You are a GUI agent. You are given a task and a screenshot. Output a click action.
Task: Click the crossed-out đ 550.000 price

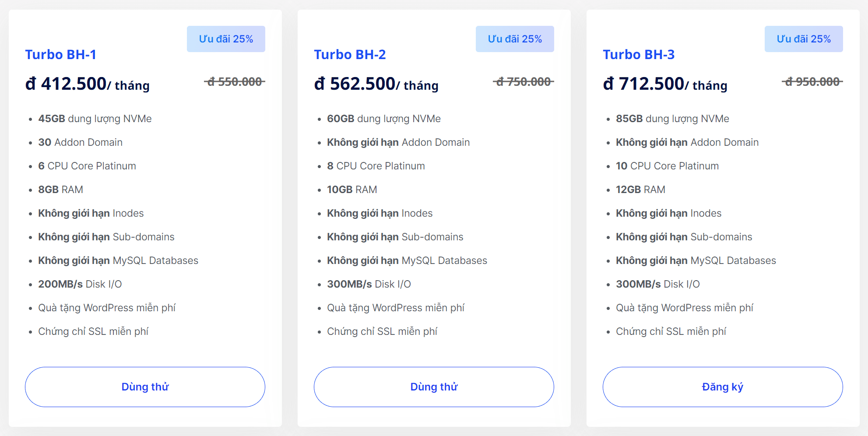coord(235,82)
